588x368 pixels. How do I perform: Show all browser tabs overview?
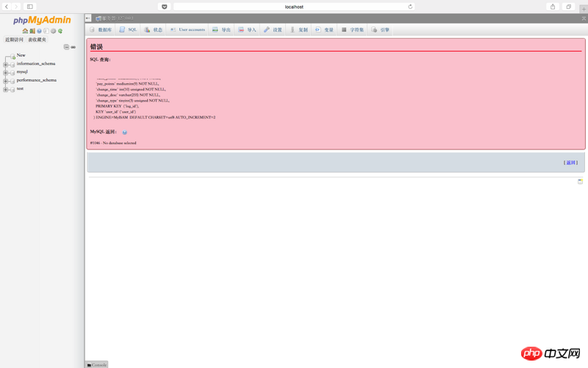click(568, 7)
